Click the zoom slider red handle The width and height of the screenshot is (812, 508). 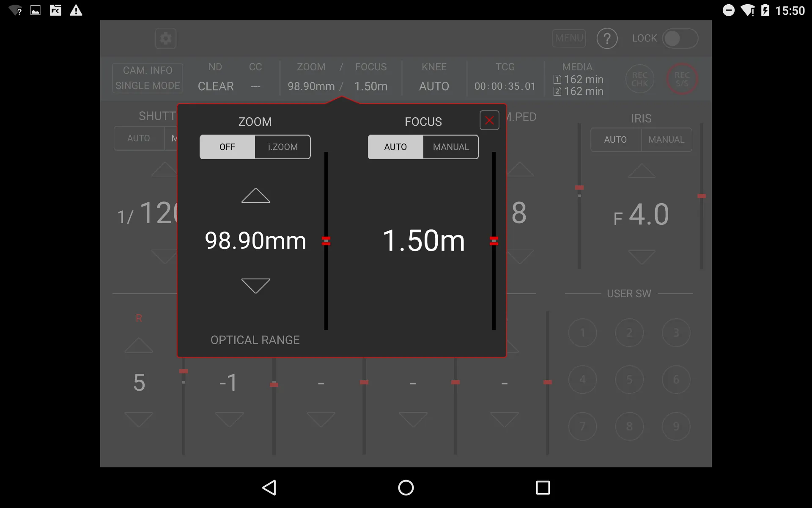coord(326,241)
